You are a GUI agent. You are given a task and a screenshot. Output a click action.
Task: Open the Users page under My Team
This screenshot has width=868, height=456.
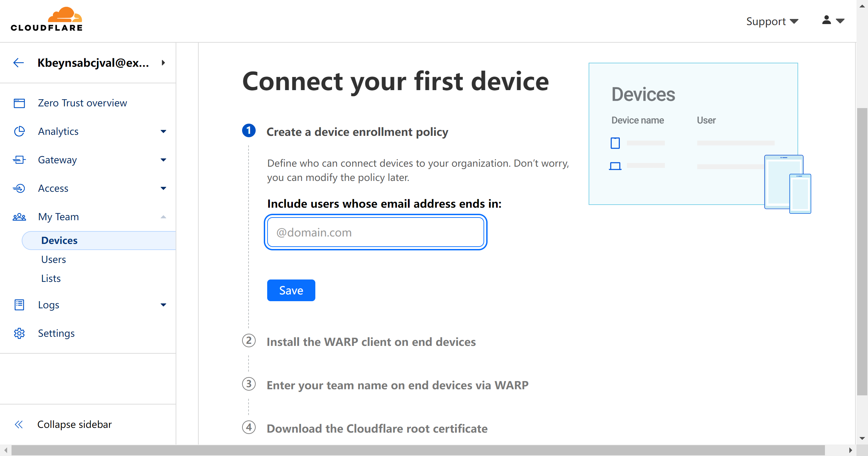(54, 260)
